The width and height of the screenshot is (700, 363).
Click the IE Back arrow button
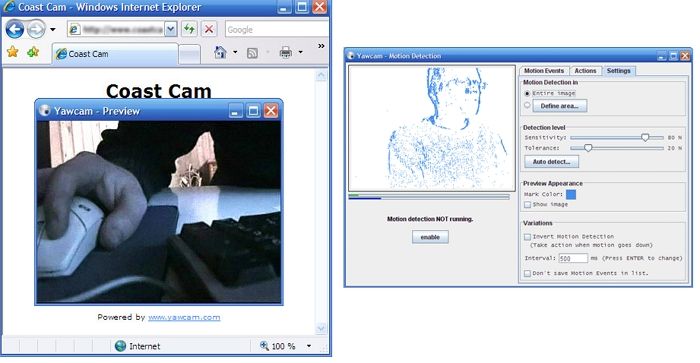[15, 29]
